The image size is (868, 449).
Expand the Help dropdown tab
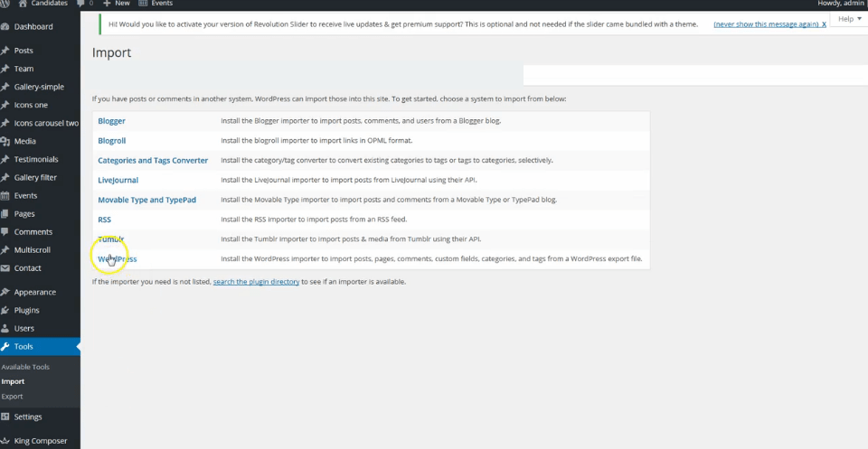[849, 19]
